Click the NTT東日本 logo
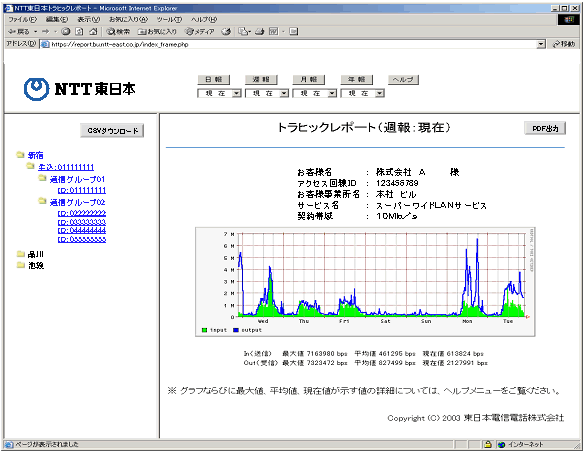This screenshot has width=583, height=451. [80, 89]
